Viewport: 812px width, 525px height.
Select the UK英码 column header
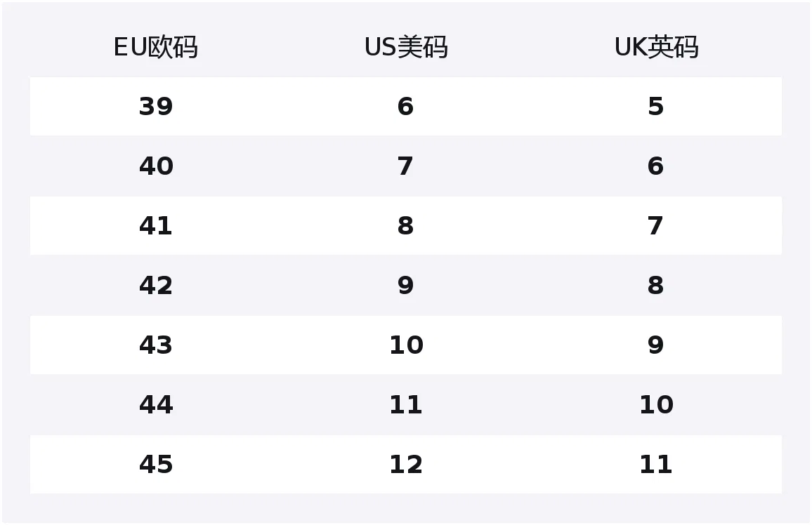(656, 47)
